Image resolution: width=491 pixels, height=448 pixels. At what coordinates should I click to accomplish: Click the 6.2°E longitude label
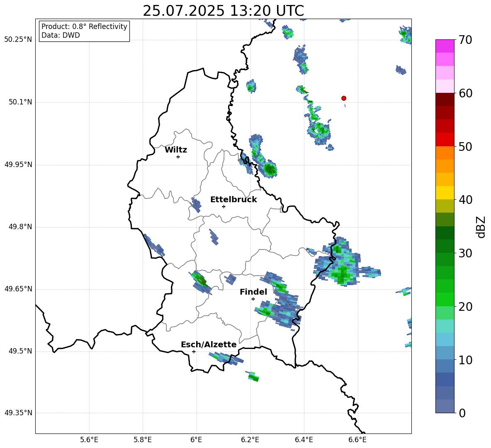(250, 440)
